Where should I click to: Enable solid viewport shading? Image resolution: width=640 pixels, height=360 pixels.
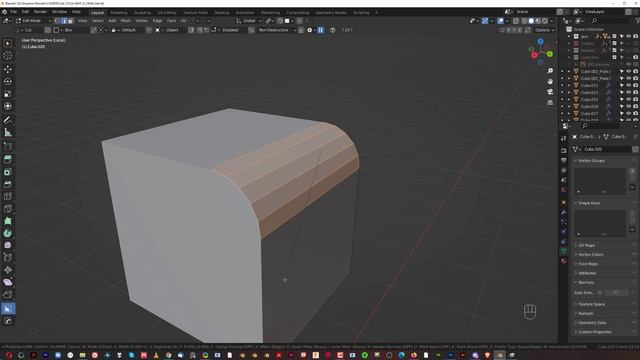(531, 21)
